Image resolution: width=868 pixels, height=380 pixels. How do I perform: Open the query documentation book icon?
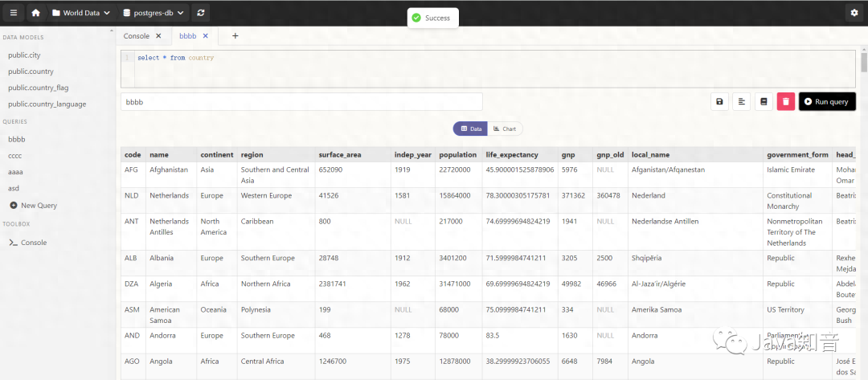764,102
